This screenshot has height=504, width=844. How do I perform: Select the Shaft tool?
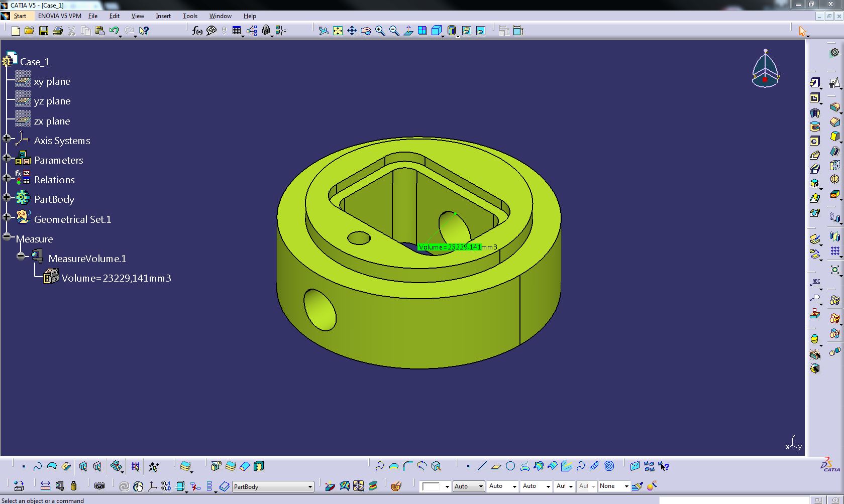tap(814, 112)
